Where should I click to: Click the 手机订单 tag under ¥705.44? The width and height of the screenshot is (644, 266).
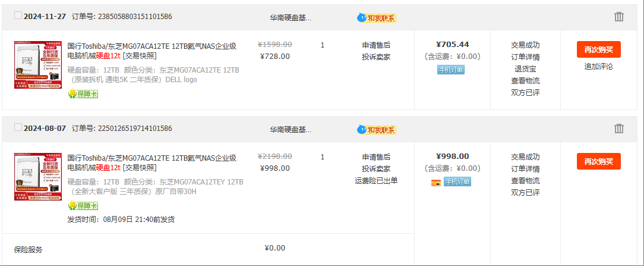point(450,70)
